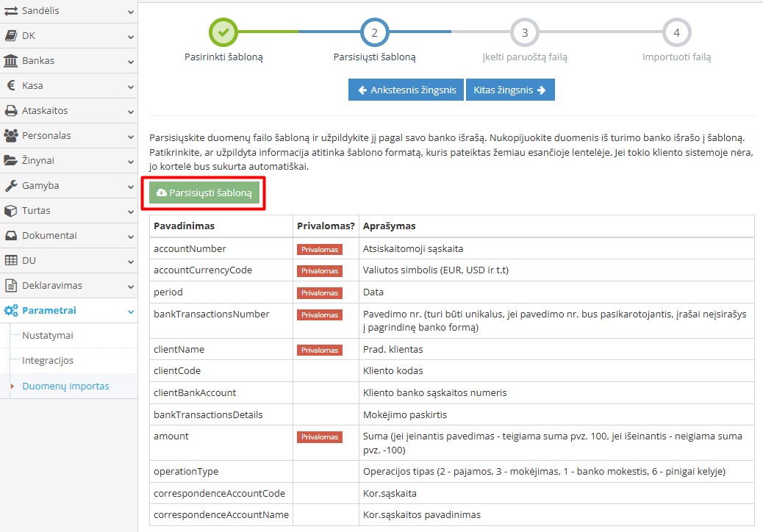Collapse the Parametrai section chevron
The width and height of the screenshot is (763, 532).
coord(130,311)
